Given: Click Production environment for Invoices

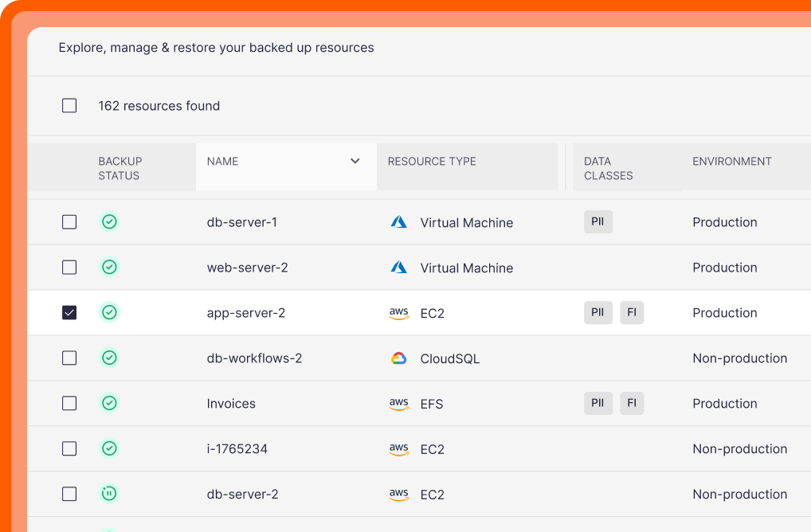Looking at the screenshot, I should tap(725, 404).
